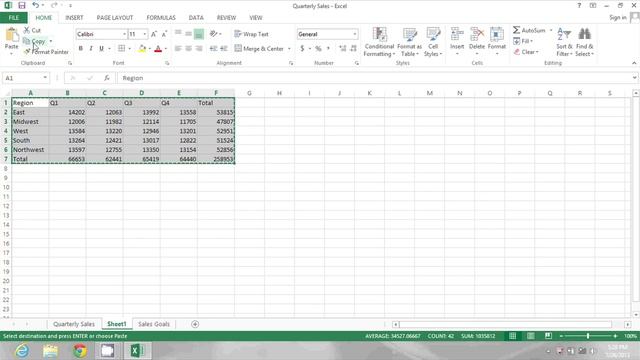Add a new sheet with plus icon

[x=195, y=324]
